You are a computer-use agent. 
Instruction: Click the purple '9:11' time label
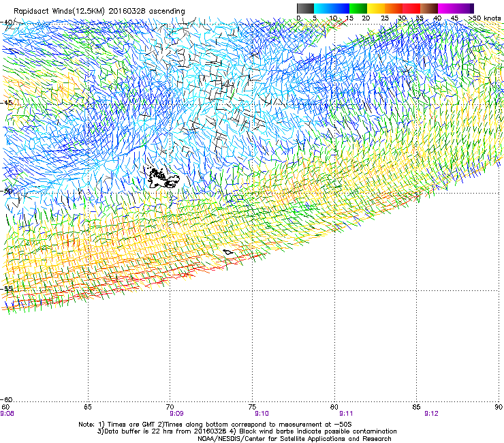pos(346,414)
